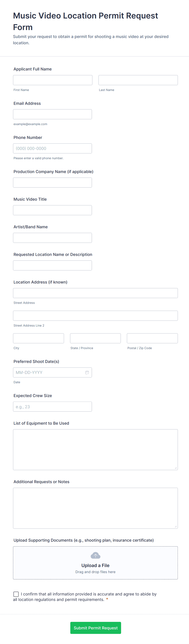Click the Upload a File drop zone
The width and height of the screenshot is (189, 644).
coord(95,563)
